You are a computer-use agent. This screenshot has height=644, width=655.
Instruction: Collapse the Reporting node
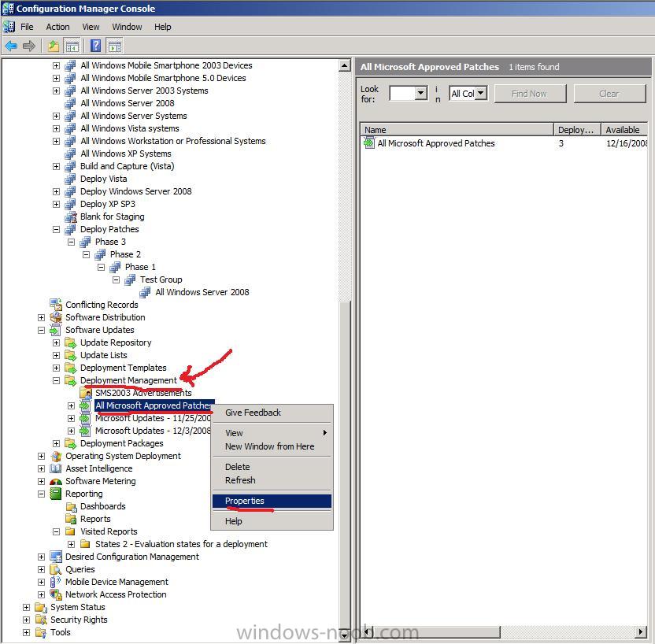point(41,494)
